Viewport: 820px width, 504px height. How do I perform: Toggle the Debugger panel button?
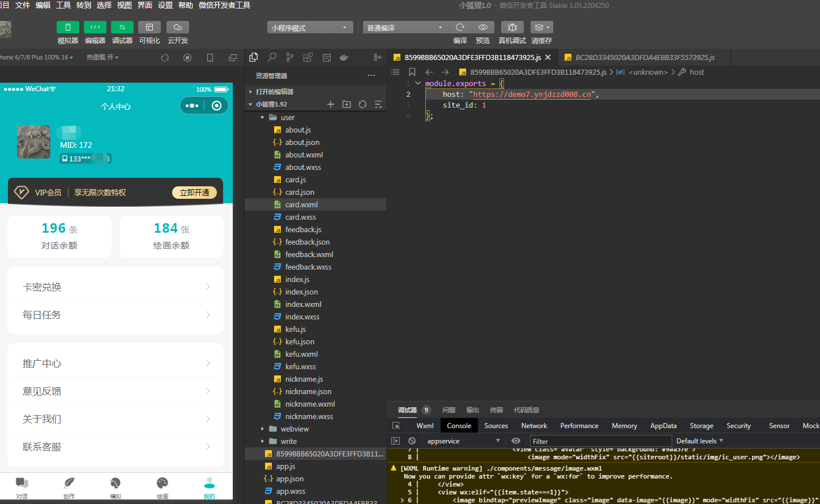[122, 27]
